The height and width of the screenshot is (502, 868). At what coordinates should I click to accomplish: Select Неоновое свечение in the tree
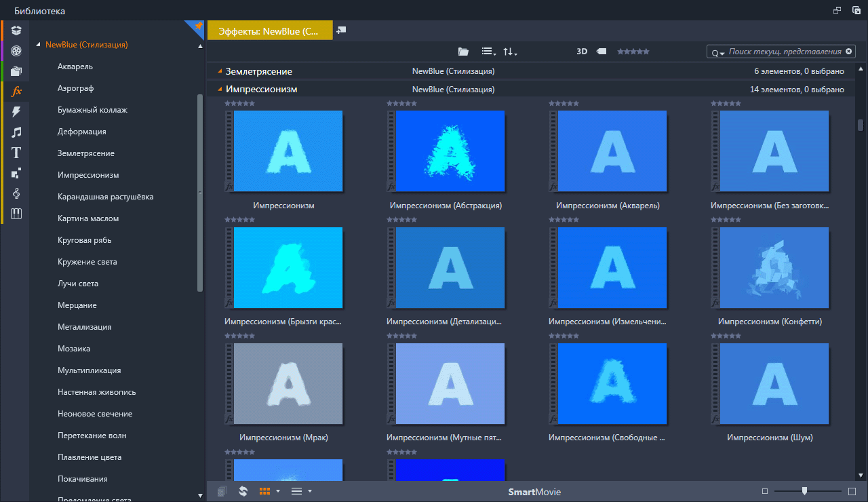95,414
